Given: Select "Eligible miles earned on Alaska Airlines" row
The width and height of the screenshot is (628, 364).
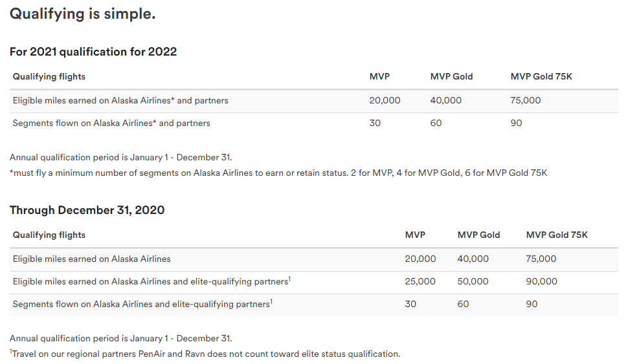Looking at the screenshot, I should pos(313,259).
